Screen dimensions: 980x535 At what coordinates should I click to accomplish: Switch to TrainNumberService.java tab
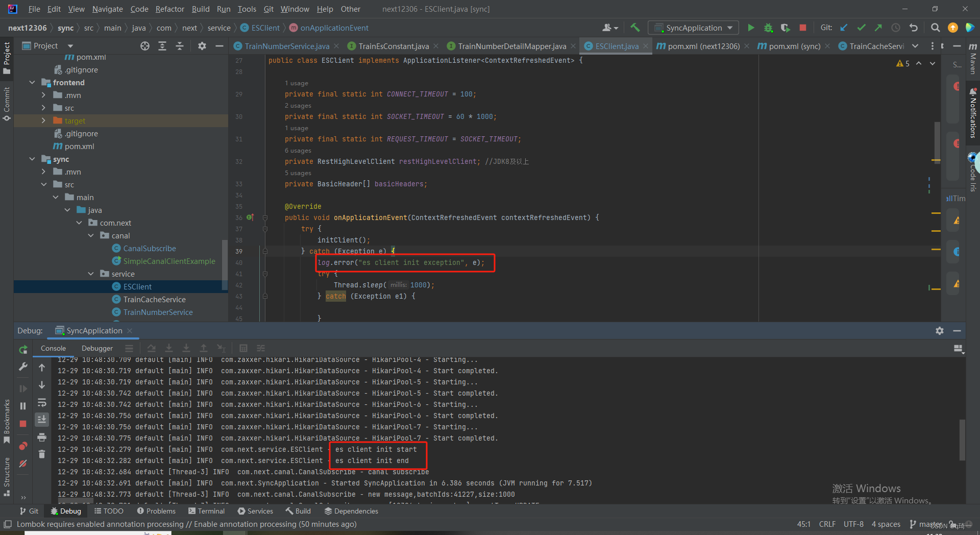[286, 46]
